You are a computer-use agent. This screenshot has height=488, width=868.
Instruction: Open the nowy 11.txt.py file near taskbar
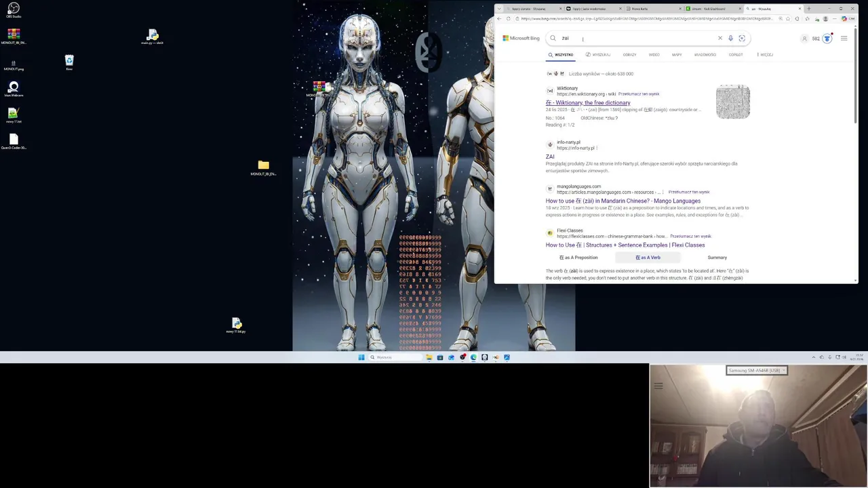pos(236,325)
